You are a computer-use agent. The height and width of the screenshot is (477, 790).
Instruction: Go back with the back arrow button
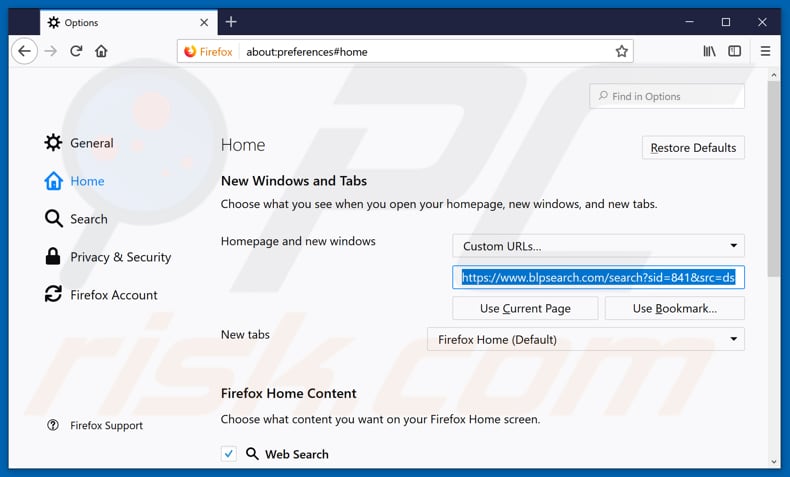(24, 51)
